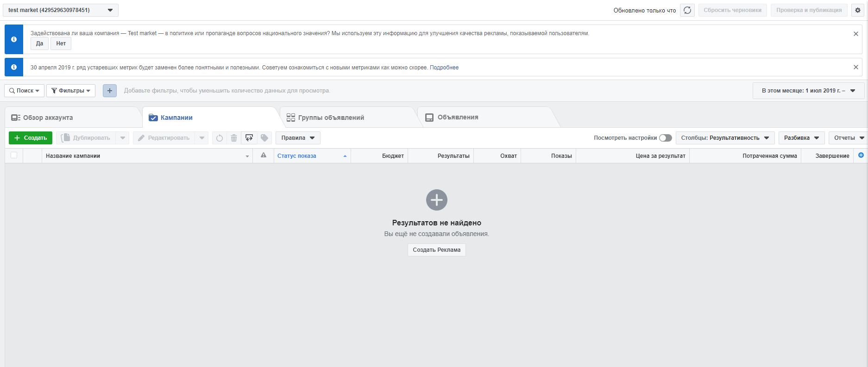Open the test market account dropdown

[61, 10]
